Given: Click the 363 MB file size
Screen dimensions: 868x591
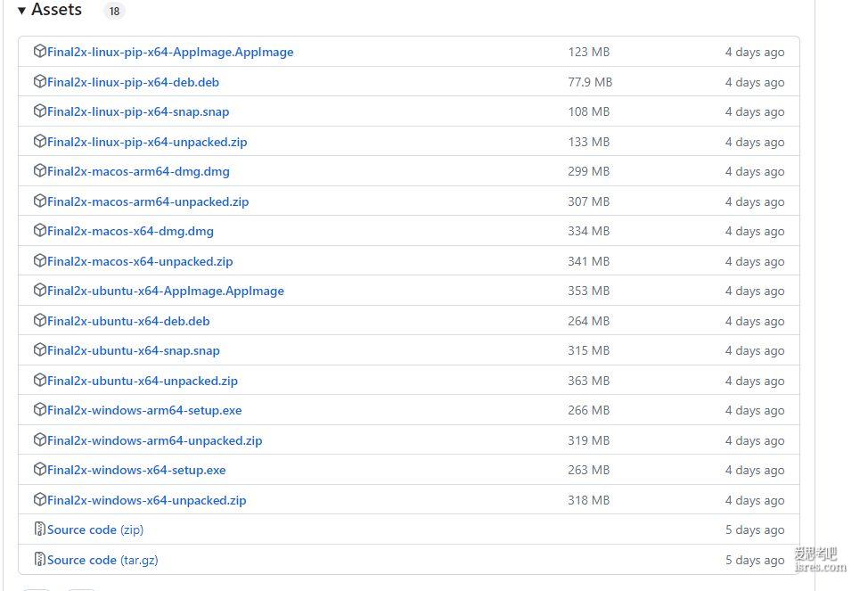Looking at the screenshot, I should (588, 382).
